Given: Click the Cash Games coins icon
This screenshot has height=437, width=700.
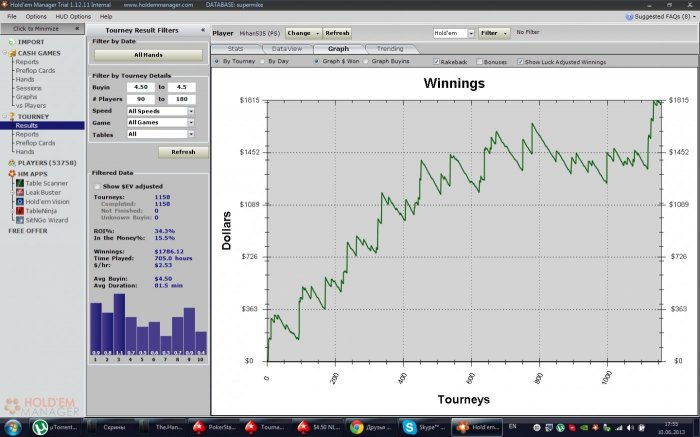Looking at the screenshot, I should point(12,53).
